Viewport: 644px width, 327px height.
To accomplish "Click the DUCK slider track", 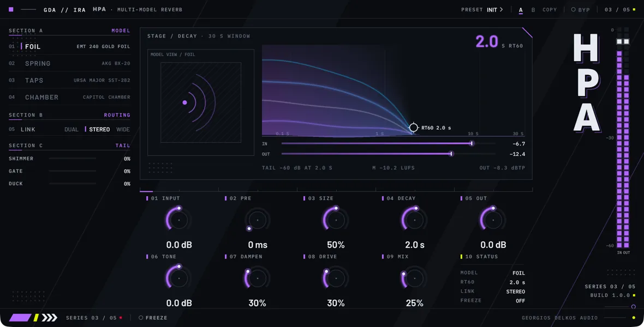I will [72, 184].
